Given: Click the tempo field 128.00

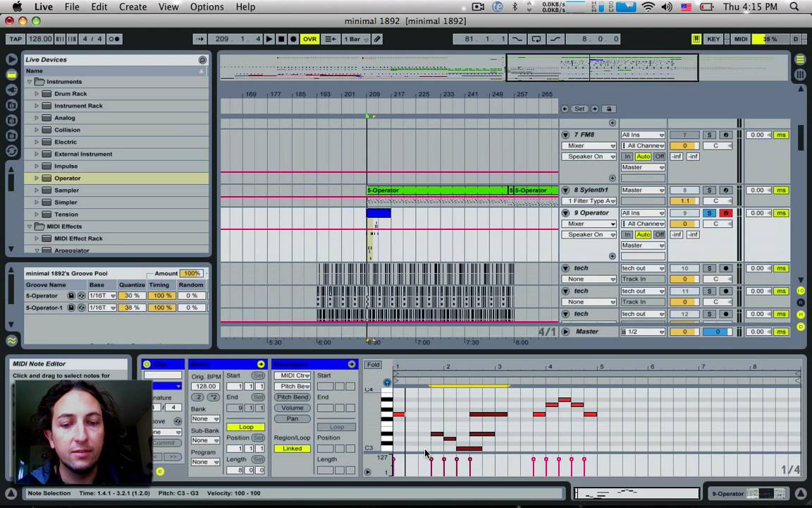Looking at the screenshot, I should [40, 39].
